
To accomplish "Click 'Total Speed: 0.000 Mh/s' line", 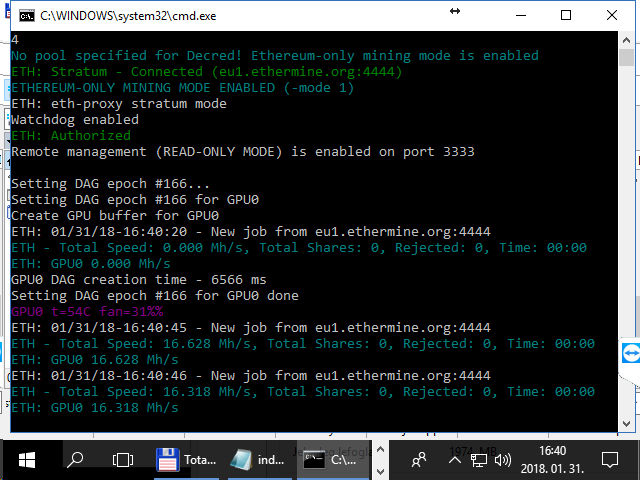I will point(299,248).
